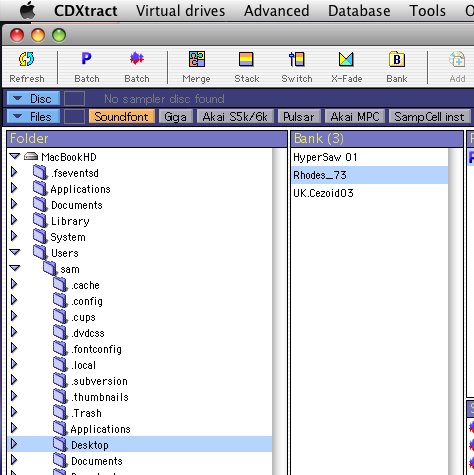Open the Apple menu
474x475 pixels.
tap(28, 11)
